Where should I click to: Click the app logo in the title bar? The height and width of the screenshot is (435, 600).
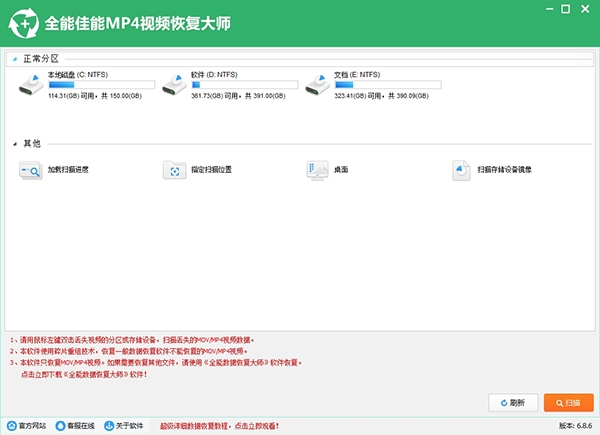24,24
